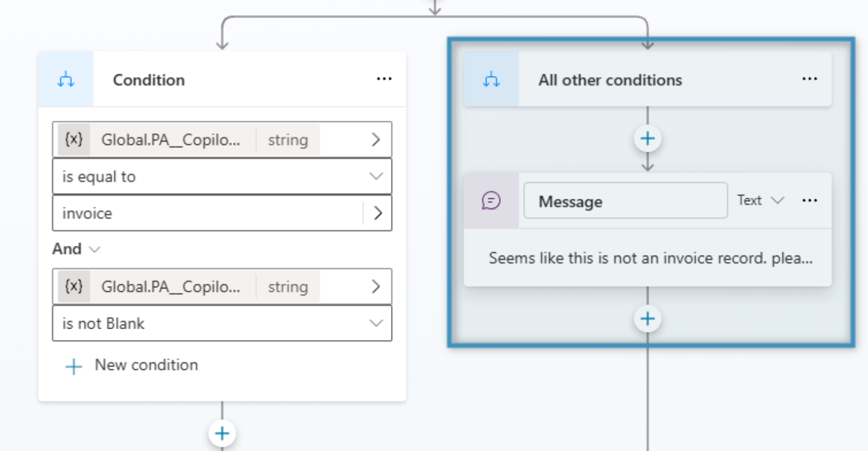Open the Message node three-dot menu
The width and height of the screenshot is (868, 451).
tap(810, 200)
